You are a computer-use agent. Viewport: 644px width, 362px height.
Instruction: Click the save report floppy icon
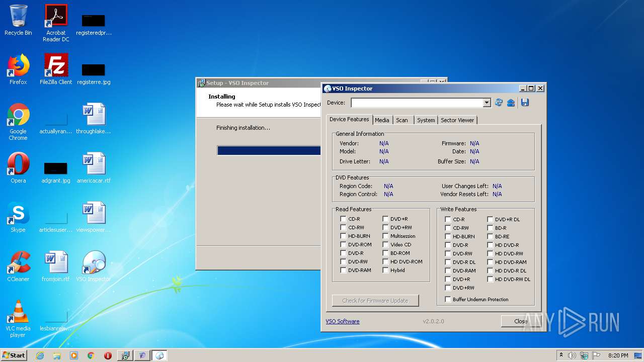[525, 103]
